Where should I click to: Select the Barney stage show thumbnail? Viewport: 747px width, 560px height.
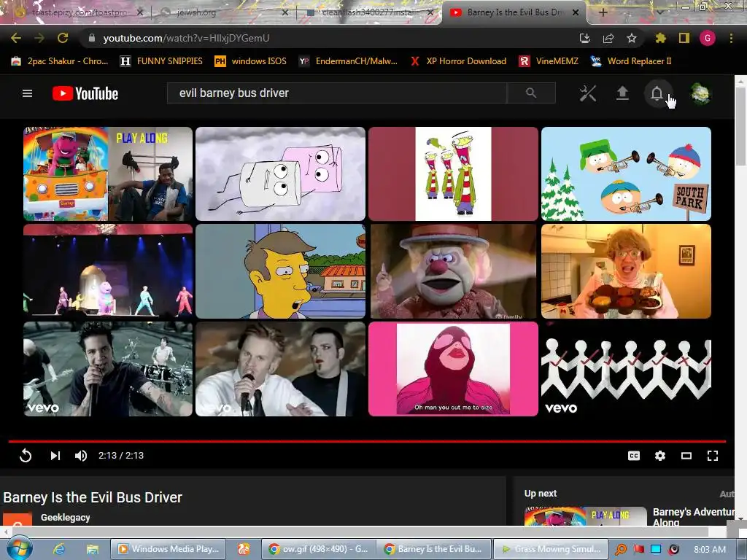coord(108,271)
